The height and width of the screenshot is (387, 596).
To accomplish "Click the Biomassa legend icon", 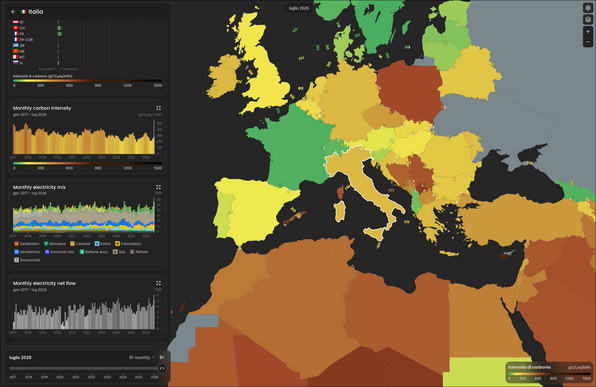I will click(x=46, y=244).
